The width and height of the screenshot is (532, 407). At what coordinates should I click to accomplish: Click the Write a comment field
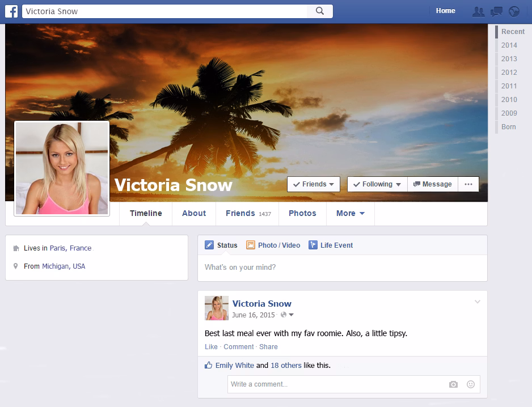pos(354,384)
